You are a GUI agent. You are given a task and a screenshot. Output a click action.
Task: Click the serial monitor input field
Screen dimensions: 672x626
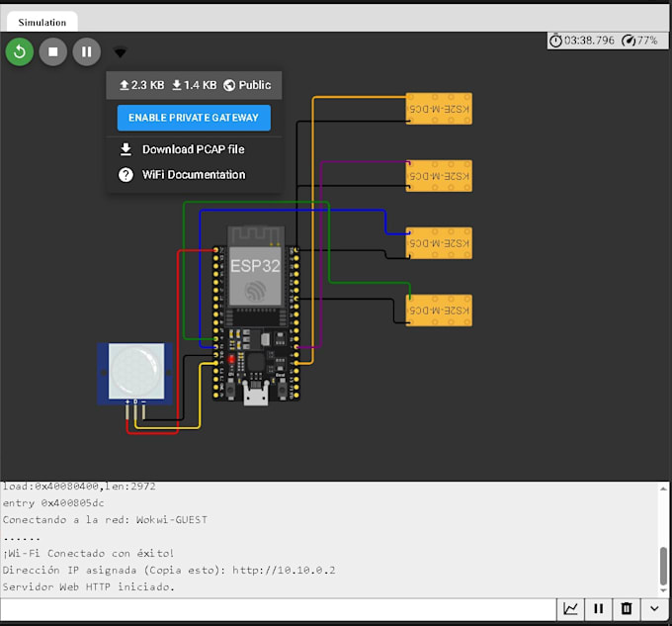(278, 609)
